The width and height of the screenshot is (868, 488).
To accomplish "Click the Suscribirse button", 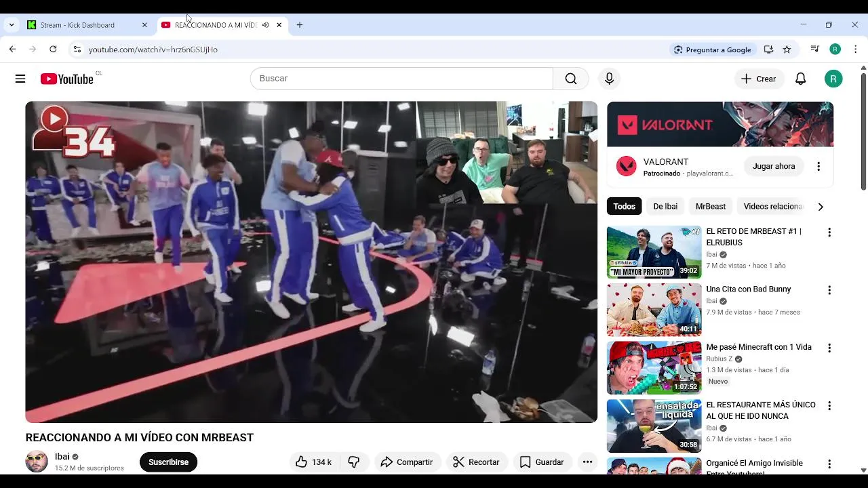I will coord(168,462).
